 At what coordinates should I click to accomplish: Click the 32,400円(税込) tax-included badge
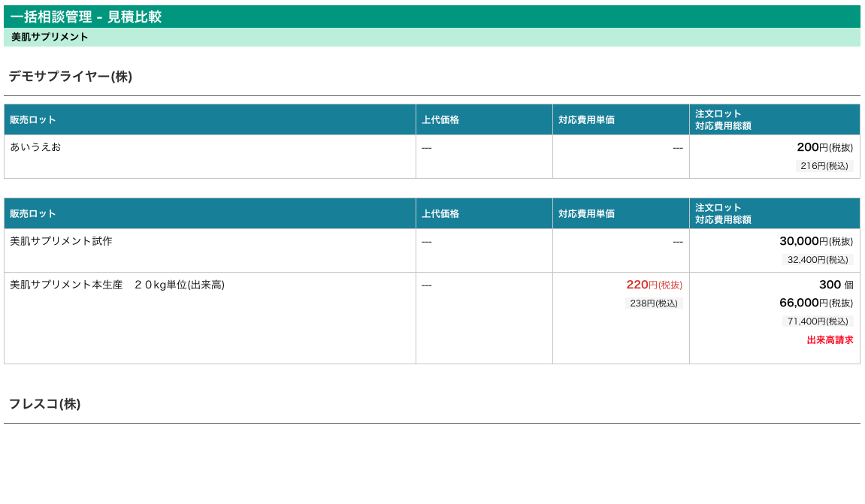point(817,260)
